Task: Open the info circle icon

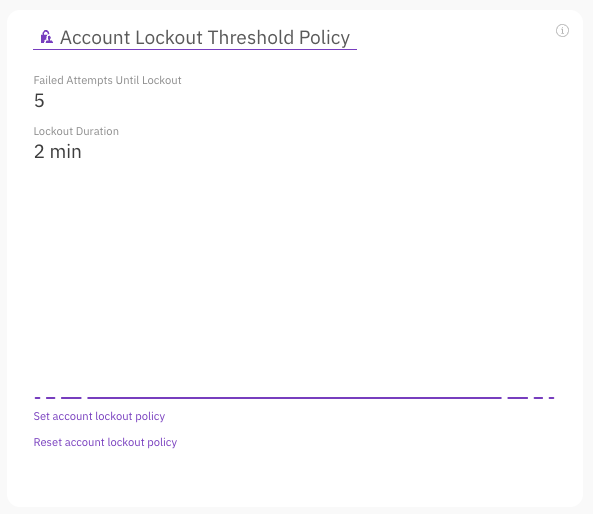Action: 562,31
